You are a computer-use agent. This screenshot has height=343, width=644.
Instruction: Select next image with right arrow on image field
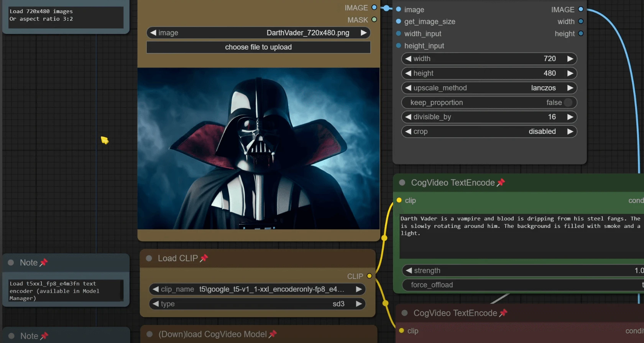363,33
